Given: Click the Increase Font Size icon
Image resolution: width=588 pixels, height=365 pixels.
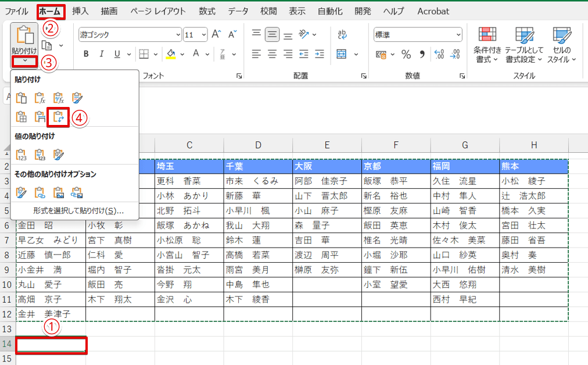Looking at the screenshot, I should click(x=216, y=35).
